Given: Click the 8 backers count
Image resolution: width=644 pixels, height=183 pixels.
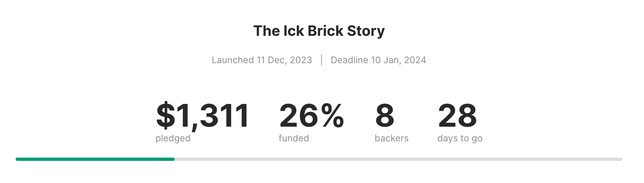Looking at the screenshot, I should (x=385, y=115).
